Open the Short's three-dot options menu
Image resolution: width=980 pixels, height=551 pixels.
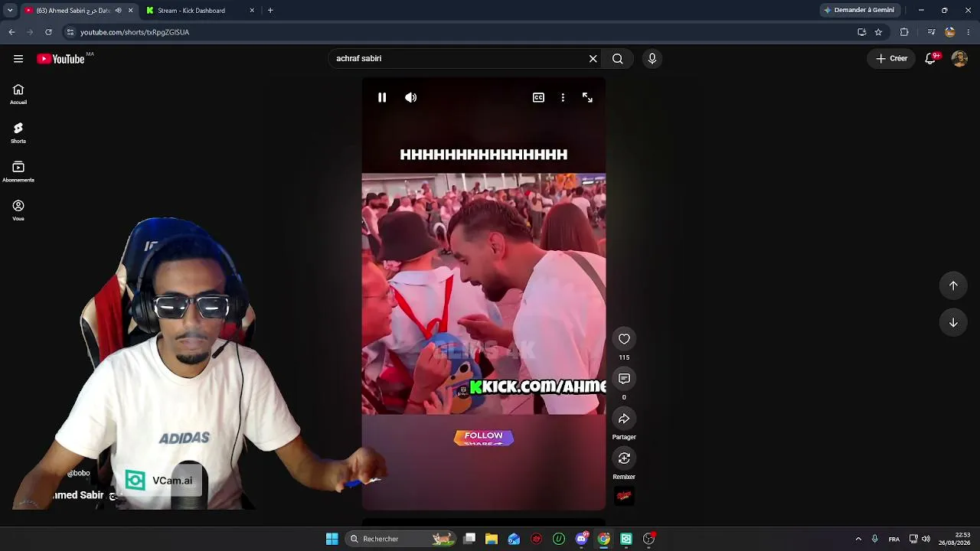click(563, 98)
